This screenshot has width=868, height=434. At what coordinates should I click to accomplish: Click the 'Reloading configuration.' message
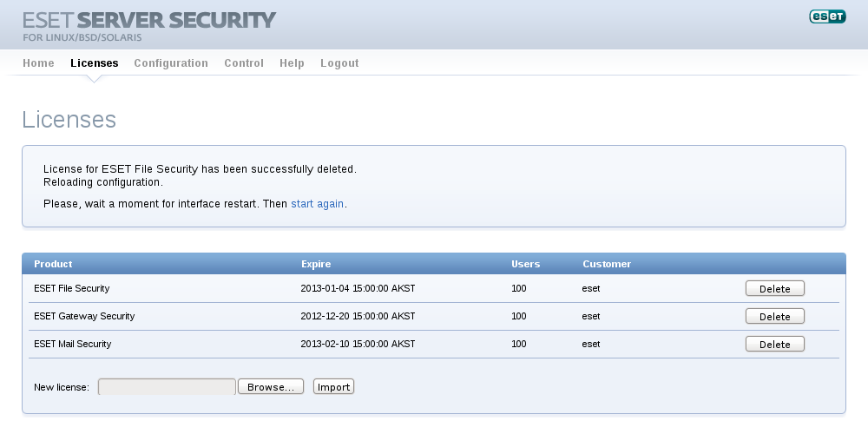pyautogui.click(x=103, y=182)
